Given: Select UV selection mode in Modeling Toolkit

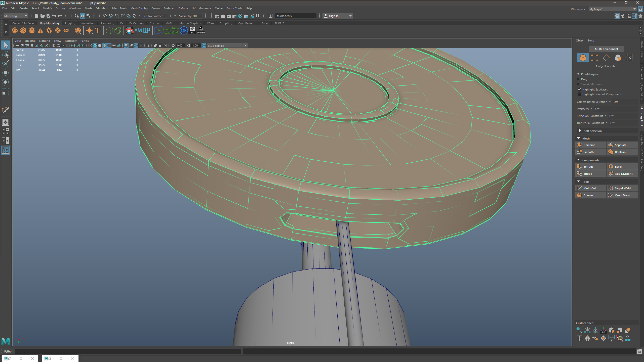Looking at the screenshot, I should [x=630, y=58].
